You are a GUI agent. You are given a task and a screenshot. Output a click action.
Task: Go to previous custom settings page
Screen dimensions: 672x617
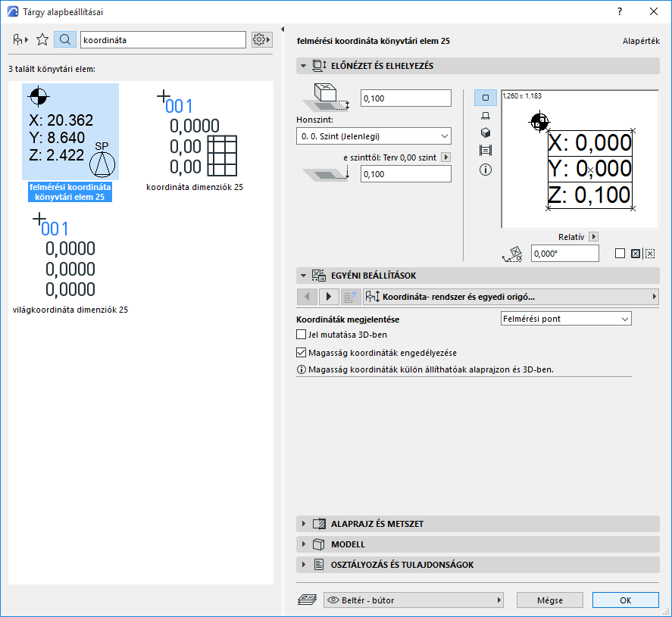click(307, 297)
